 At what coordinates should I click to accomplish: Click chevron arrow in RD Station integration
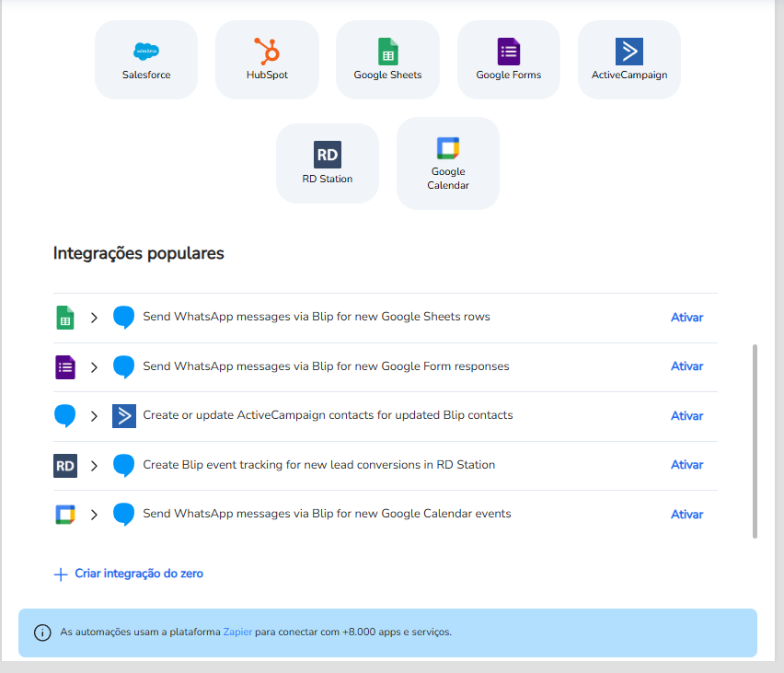pyautogui.click(x=94, y=466)
